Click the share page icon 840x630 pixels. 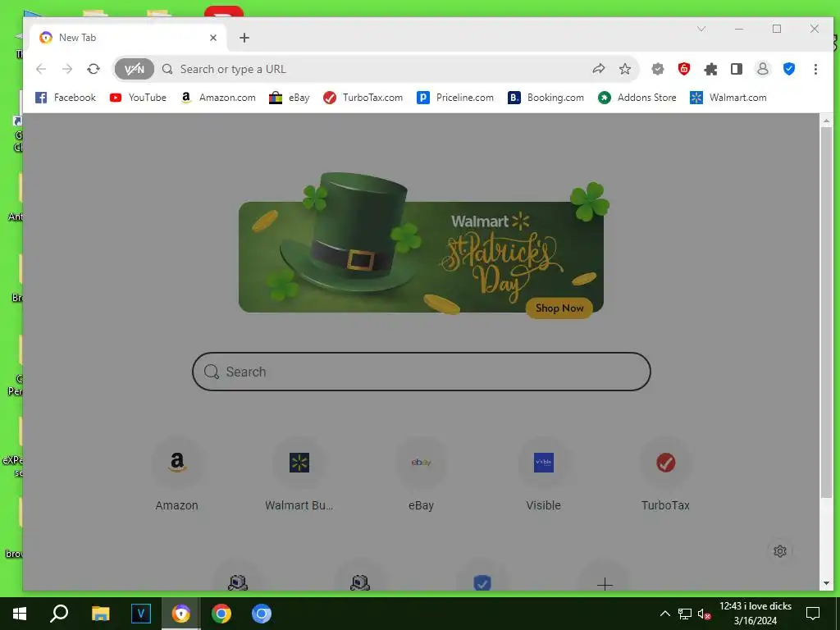(x=598, y=69)
